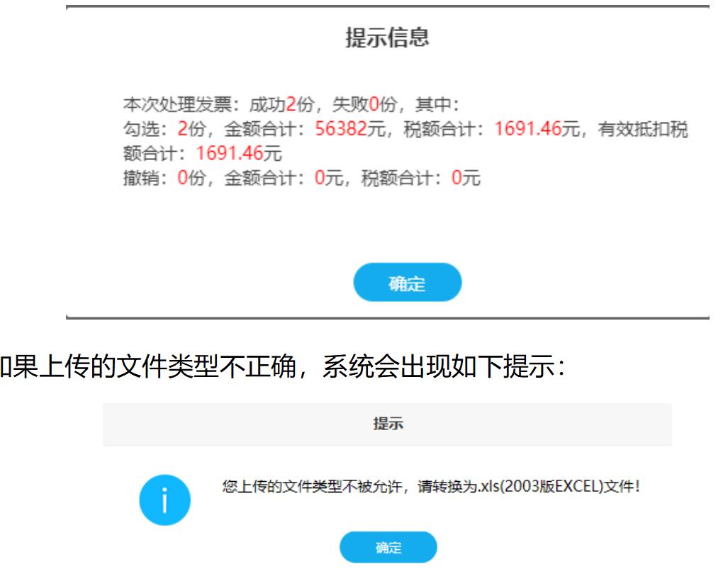Click the 勾选 invoice count number
Screen dimensions: 728x569
pyautogui.click(x=182, y=130)
